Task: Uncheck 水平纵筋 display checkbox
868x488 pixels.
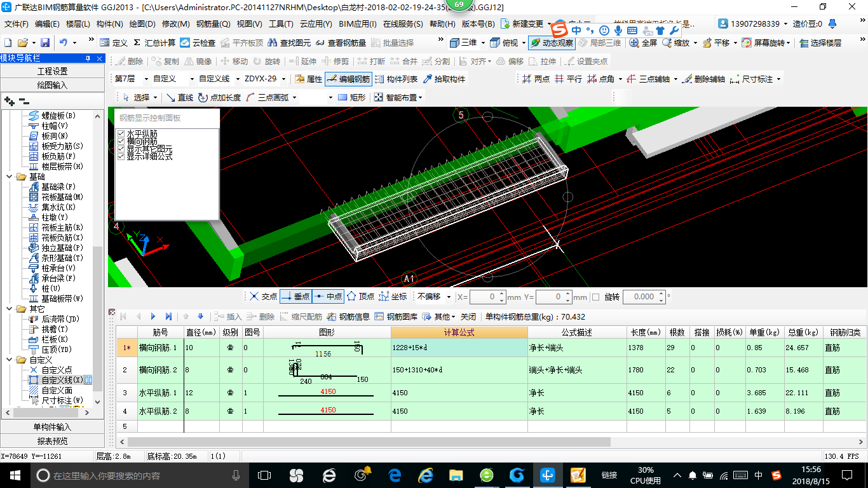Action: point(121,133)
